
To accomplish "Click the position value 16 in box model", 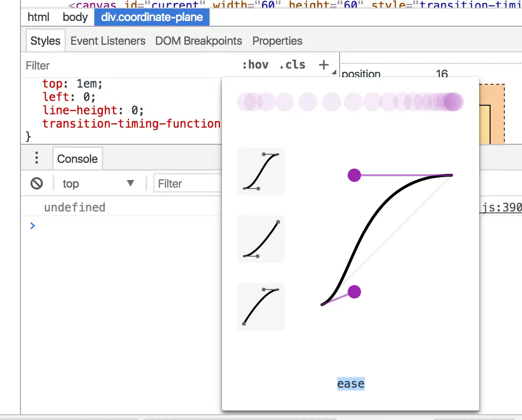I will (x=442, y=73).
